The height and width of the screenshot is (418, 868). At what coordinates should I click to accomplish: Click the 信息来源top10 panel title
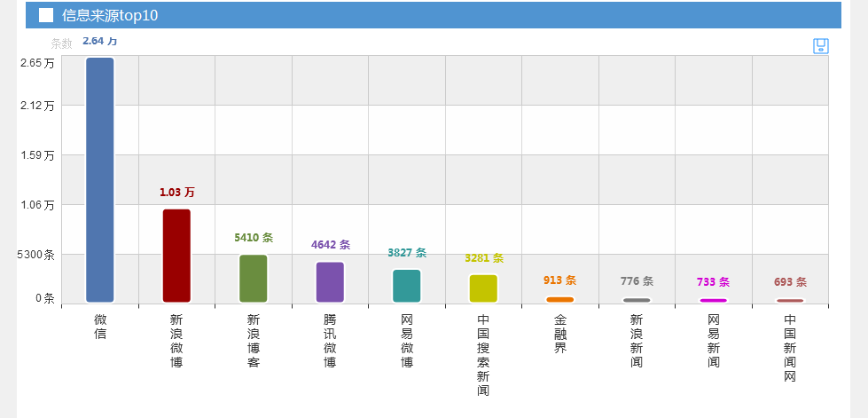110,15
